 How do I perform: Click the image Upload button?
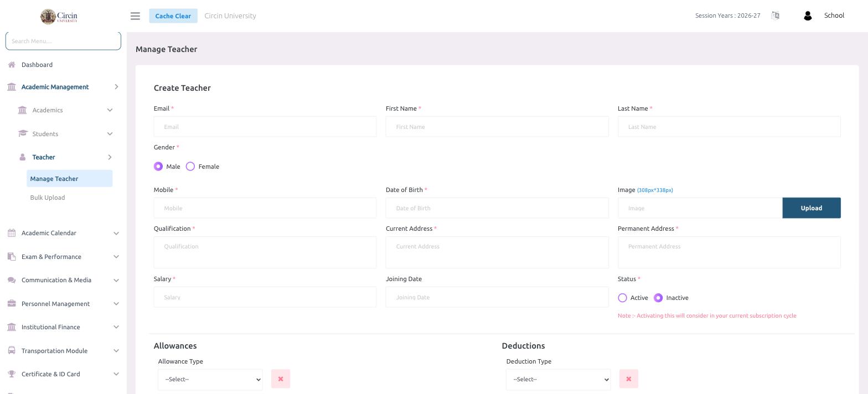(812, 208)
